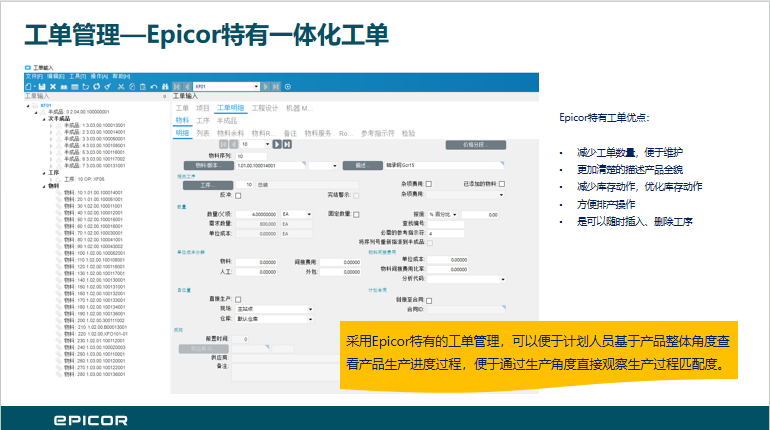Toggle the 固定数量 checkbox

coord(357,214)
